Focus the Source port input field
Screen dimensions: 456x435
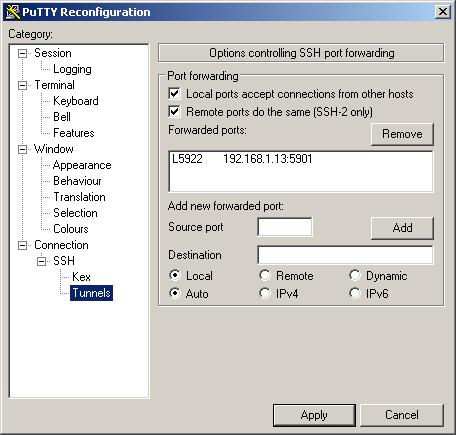285,227
